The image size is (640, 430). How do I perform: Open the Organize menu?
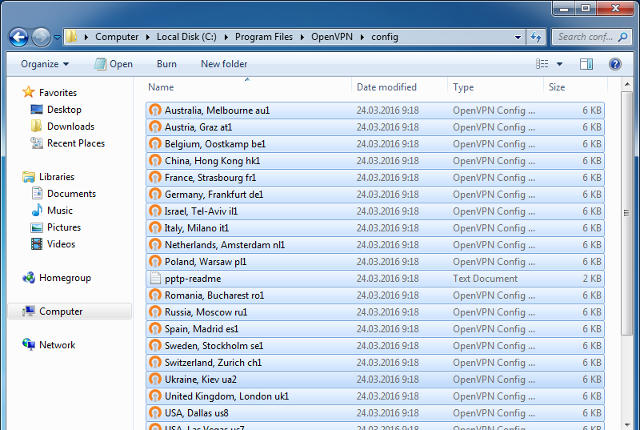(44, 64)
